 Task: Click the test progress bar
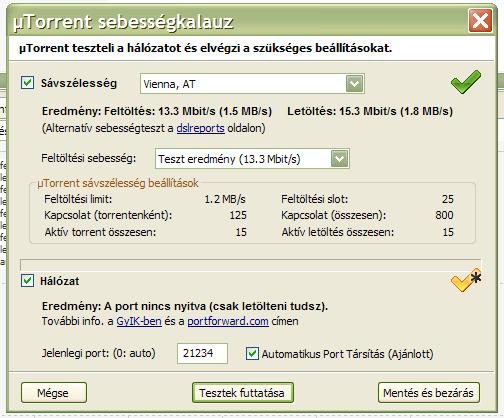point(250,264)
